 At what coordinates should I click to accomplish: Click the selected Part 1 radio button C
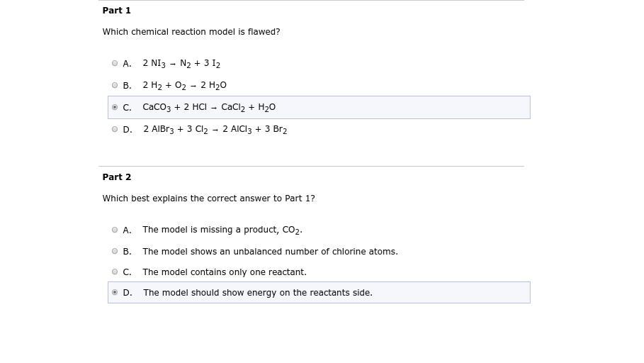(115, 107)
